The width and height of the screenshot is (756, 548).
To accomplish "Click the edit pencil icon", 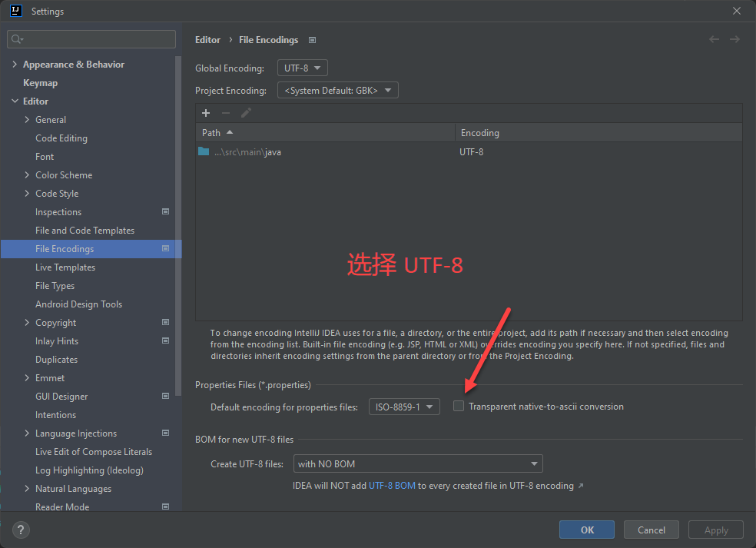I will click(246, 113).
